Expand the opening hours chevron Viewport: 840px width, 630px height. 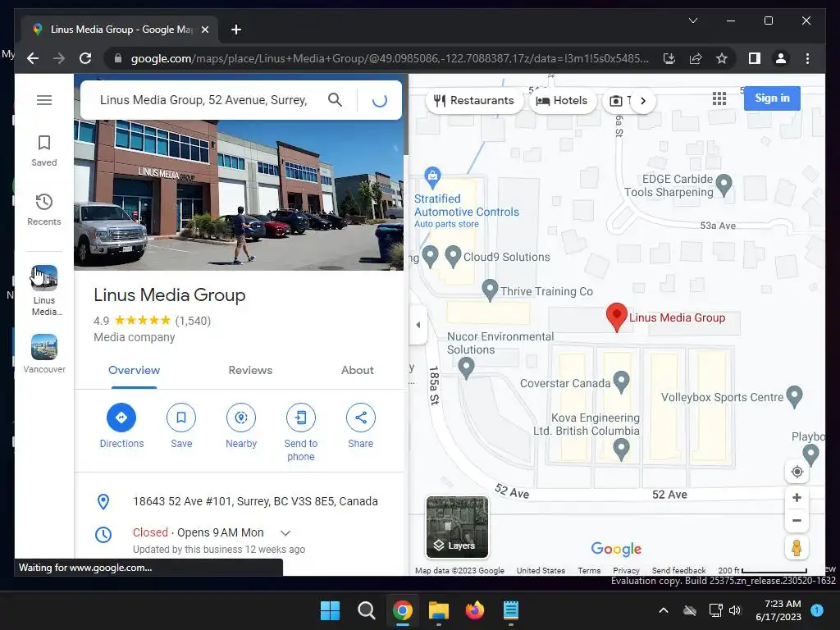[285, 533]
